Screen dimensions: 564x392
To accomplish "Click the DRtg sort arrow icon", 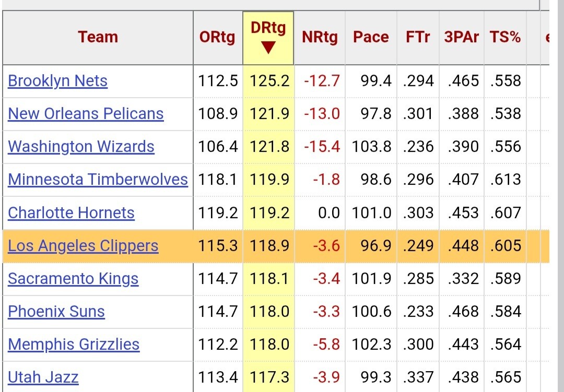I will (268, 49).
